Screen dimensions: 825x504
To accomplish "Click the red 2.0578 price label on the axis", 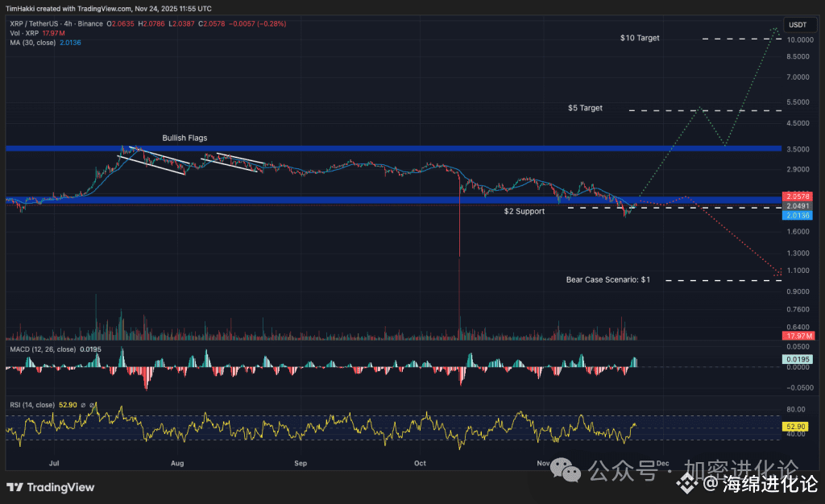I will (x=796, y=196).
